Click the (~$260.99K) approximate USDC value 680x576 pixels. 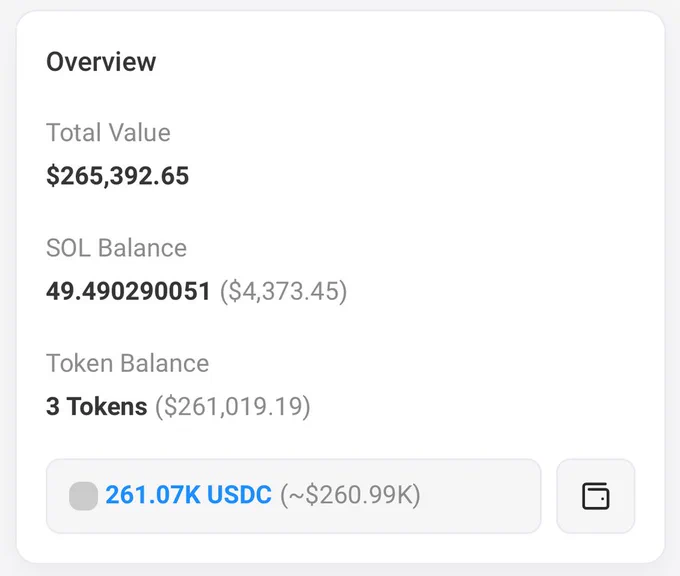point(350,495)
